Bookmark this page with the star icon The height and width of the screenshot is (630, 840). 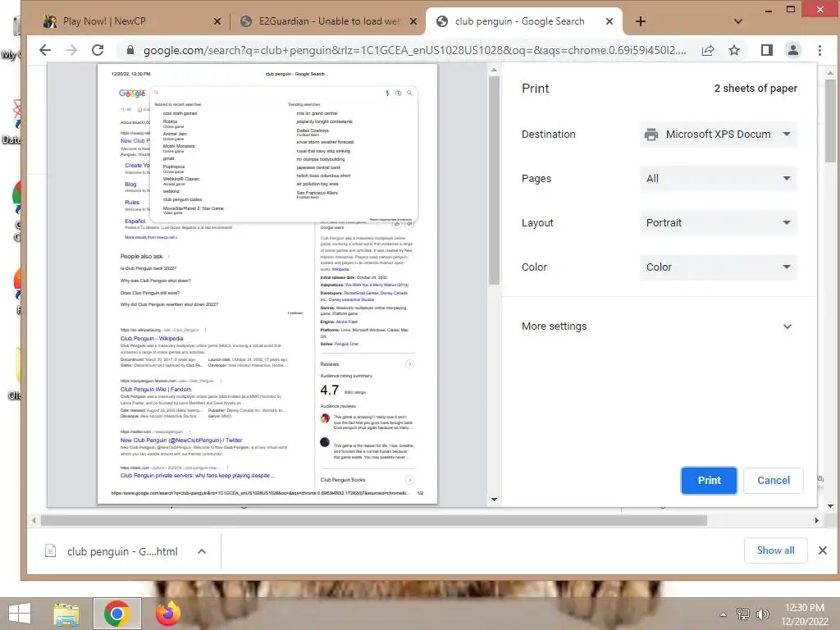click(734, 50)
